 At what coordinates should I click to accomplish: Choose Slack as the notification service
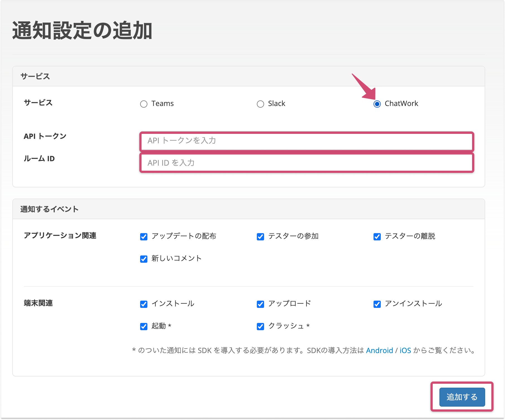[x=260, y=104]
